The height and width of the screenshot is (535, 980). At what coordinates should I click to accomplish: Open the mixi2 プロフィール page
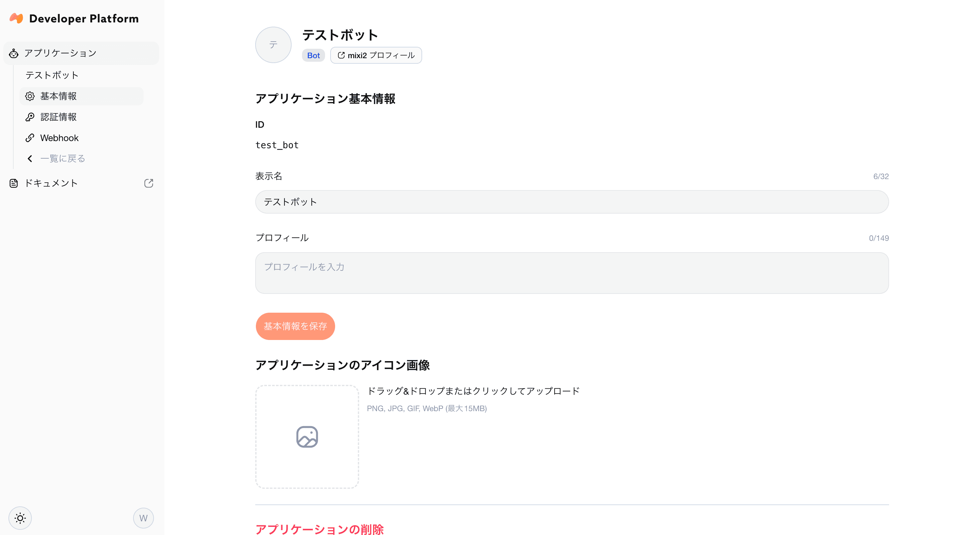coord(375,55)
